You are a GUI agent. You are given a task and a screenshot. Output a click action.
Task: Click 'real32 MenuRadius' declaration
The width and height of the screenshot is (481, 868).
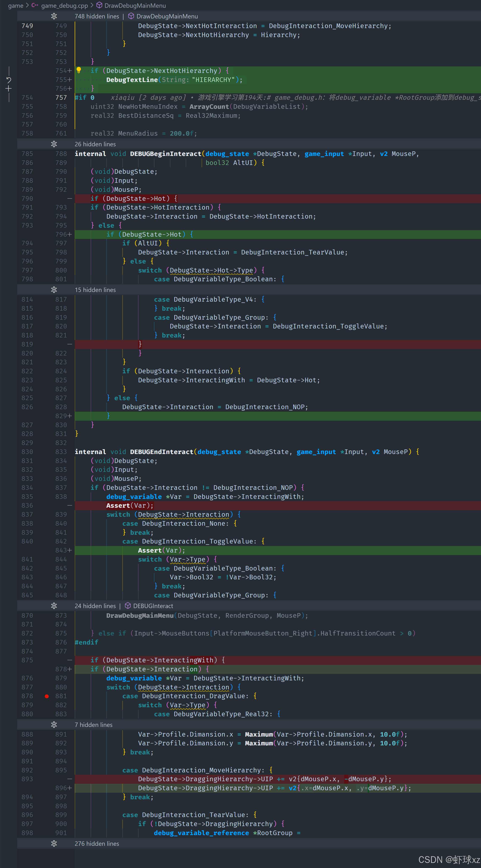point(124,134)
